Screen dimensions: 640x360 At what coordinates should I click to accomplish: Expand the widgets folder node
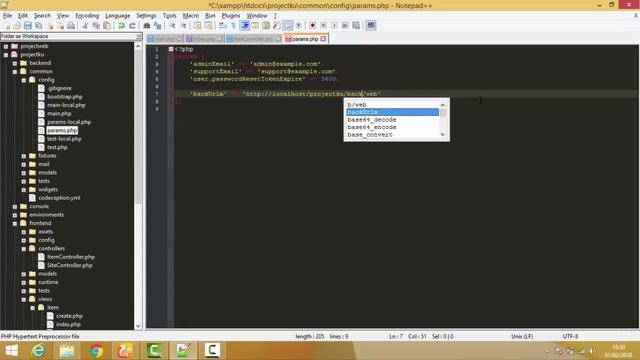[x=24, y=190]
